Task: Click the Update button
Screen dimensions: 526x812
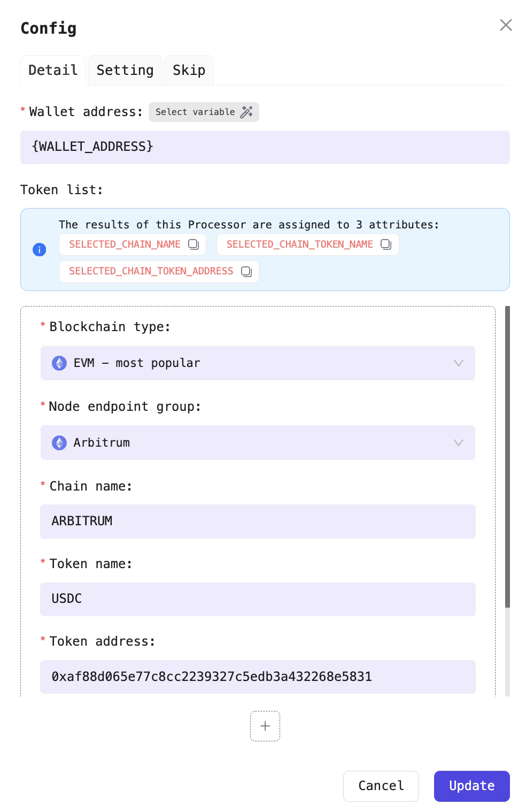Action: click(x=471, y=786)
